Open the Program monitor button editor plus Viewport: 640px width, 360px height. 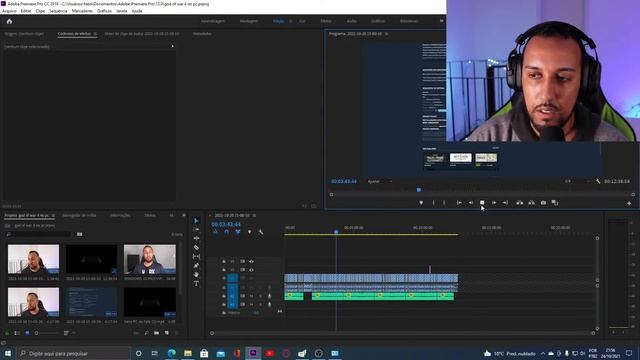pyautogui.click(x=629, y=203)
